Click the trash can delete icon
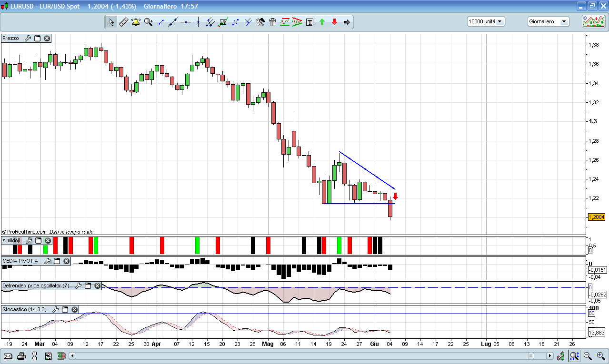The height and width of the screenshot is (364, 609). tap(272, 22)
